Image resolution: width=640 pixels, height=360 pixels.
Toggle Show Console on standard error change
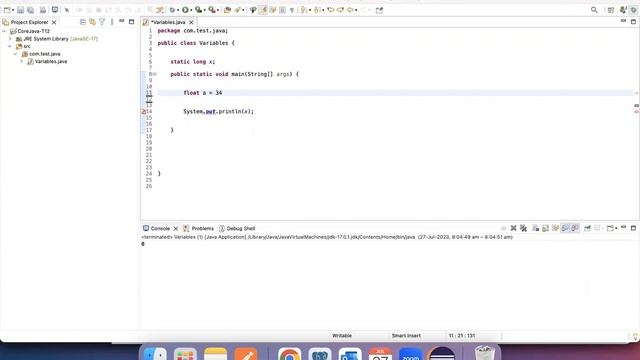pyautogui.click(x=575, y=228)
